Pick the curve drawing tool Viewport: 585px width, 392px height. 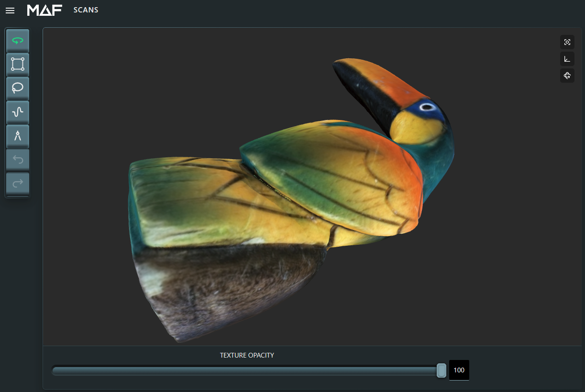[x=18, y=112]
